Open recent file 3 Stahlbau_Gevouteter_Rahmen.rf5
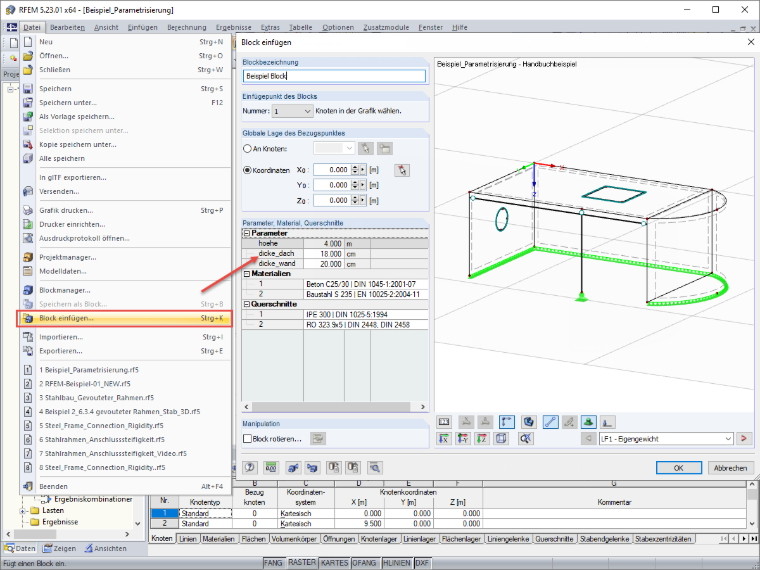760x570 pixels. coord(96,398)
